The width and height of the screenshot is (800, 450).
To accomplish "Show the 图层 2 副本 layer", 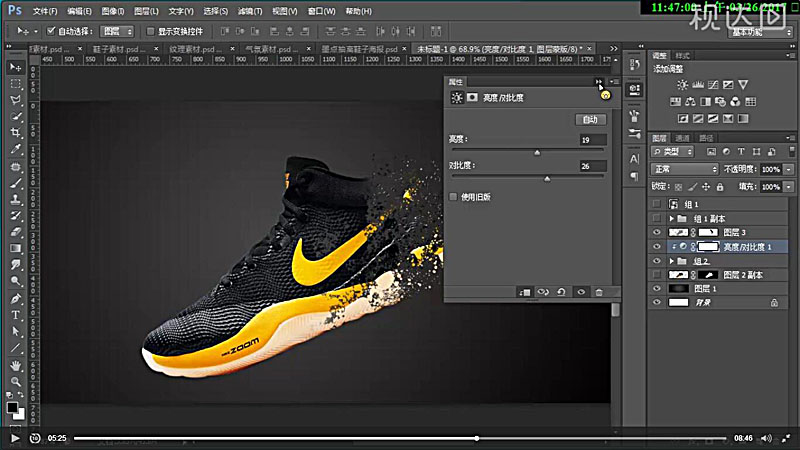I will (x=657, y=275).
